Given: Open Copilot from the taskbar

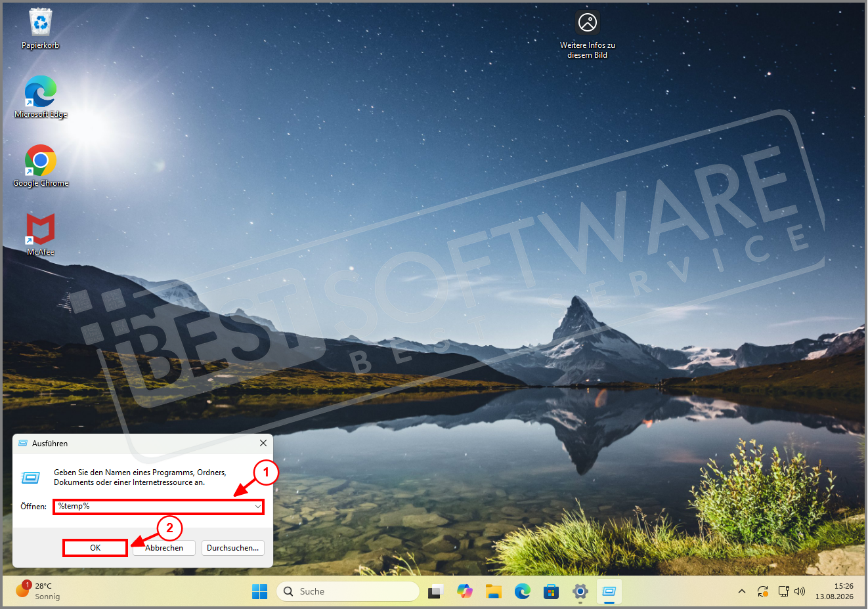Looking at the screenshot, I should point(465,592).
